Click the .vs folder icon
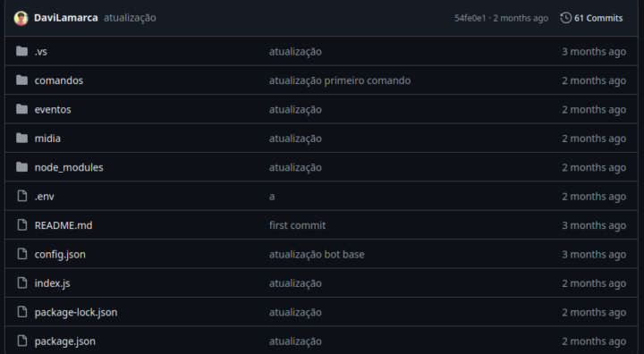Viewport: 644px width, 354px height. (x=21, y=51)
